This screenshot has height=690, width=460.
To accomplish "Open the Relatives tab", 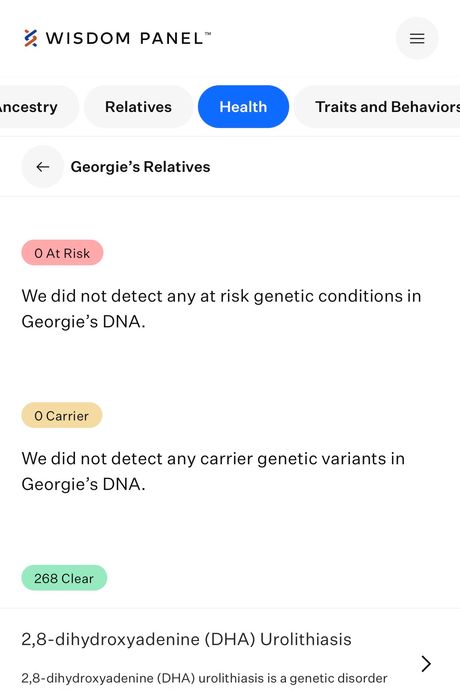I will coord(138,106).
